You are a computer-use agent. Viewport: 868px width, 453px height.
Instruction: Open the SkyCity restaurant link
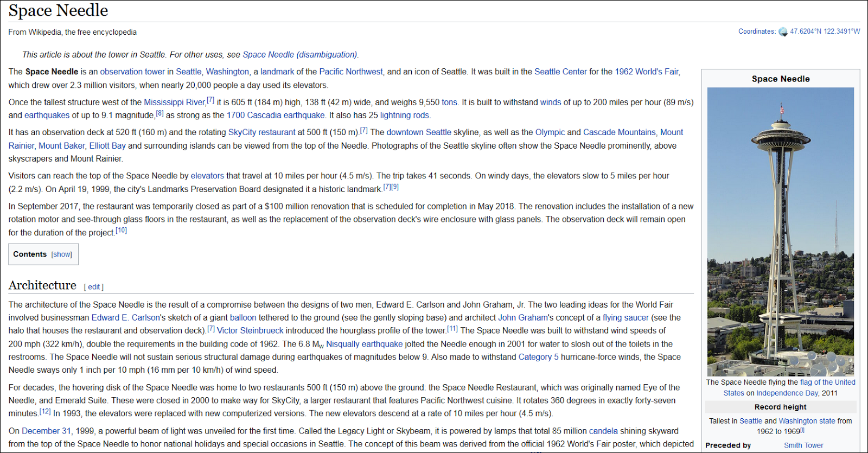pos(261,132)
